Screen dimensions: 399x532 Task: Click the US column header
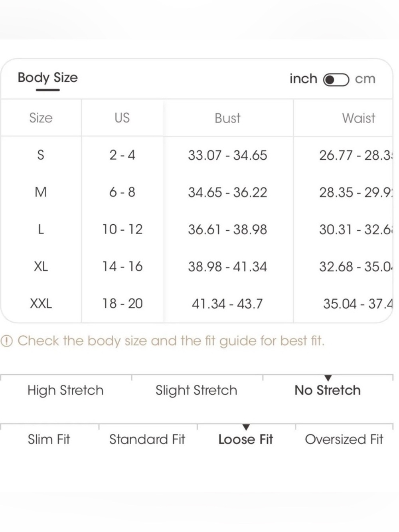[122, 118]
